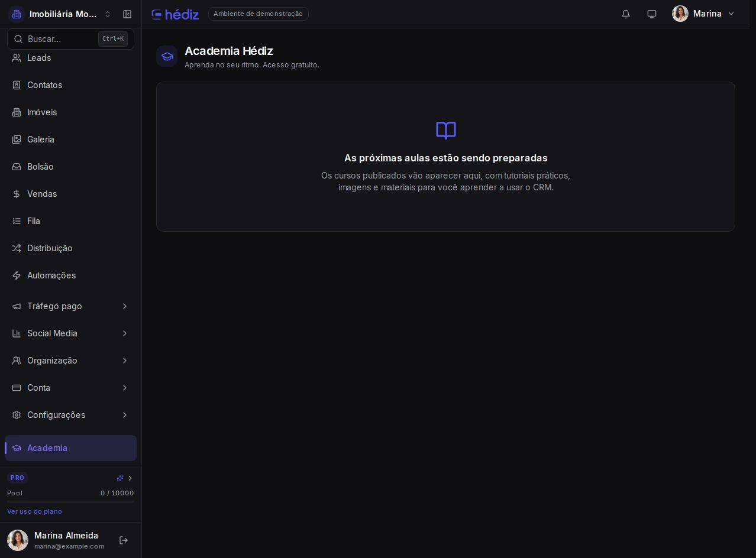
Task: Open Imóveis in the sidebar
Action: click(x=70, y=112)
